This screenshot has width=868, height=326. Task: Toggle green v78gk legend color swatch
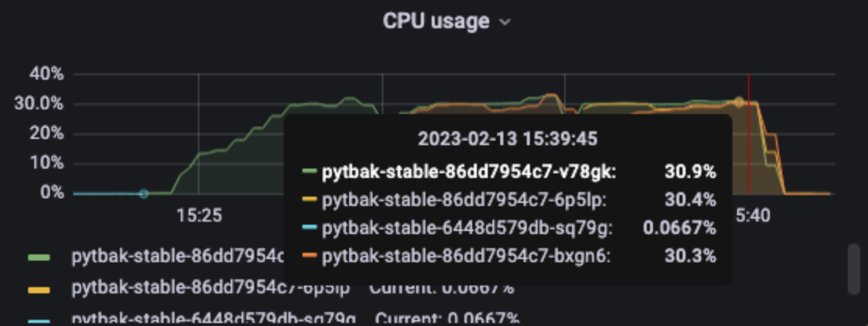click(x=39, y=258)
